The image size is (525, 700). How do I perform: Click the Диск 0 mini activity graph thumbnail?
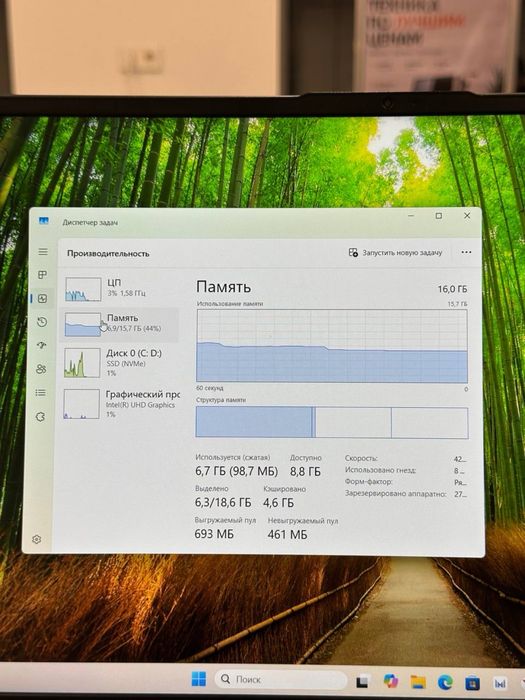82,363
